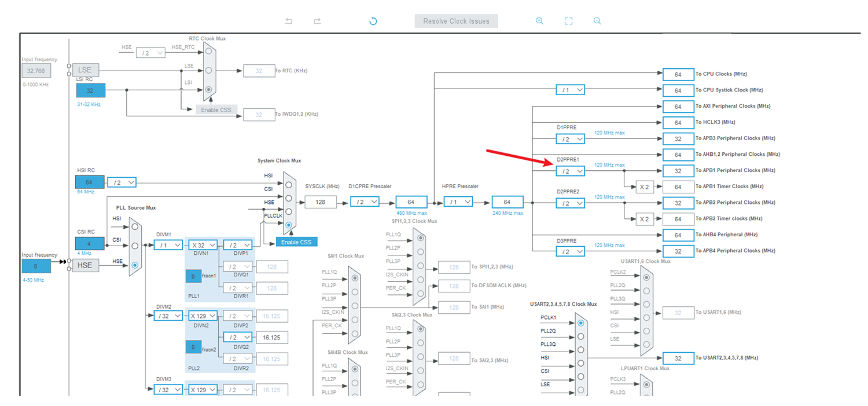Click the LSE oscillator block
868x406 pixels.
point(84,70)
